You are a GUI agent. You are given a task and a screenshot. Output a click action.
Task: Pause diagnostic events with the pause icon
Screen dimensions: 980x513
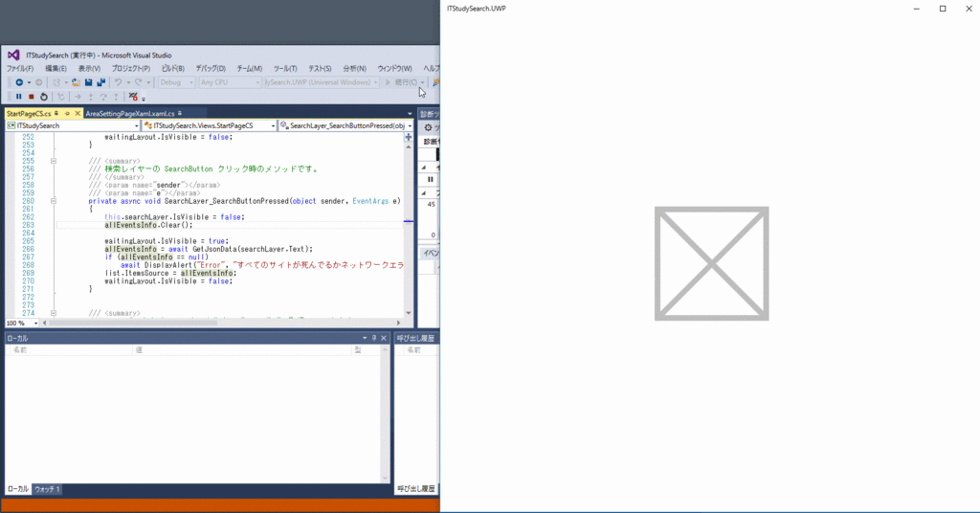point(430,179)
